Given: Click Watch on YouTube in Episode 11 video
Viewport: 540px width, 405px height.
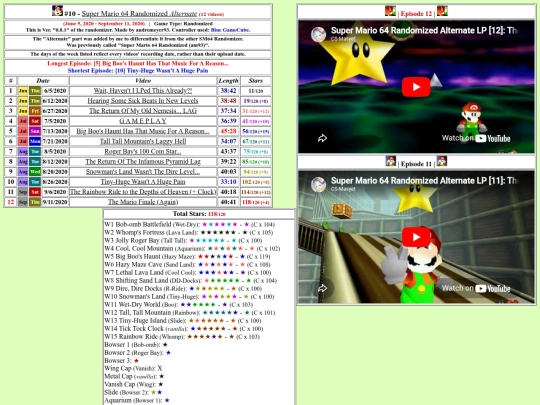Looking at the screenshot, I should click(x=476, y=288).
